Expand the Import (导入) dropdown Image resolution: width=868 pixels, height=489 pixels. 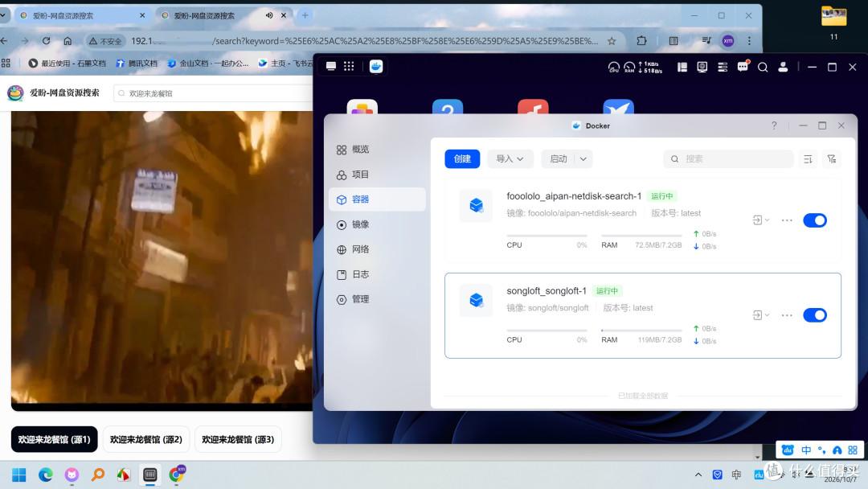510,159
